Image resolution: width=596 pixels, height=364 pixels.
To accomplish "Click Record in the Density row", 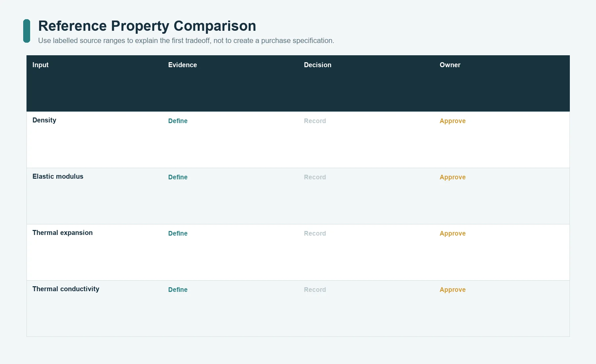I will coord(315,121).
